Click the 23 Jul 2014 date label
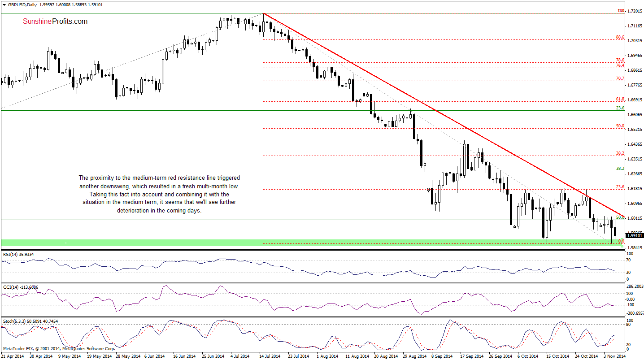The image size is (644, 360). coord(298,356)
